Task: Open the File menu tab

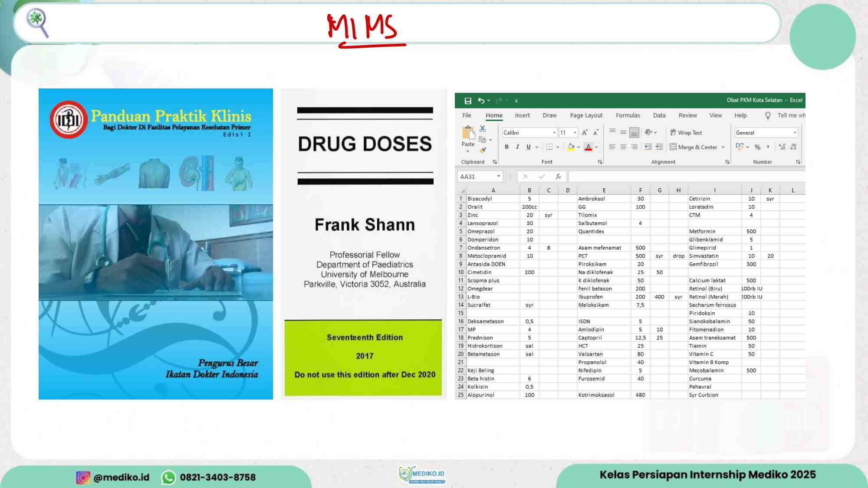Action: [x=467, y=115]
